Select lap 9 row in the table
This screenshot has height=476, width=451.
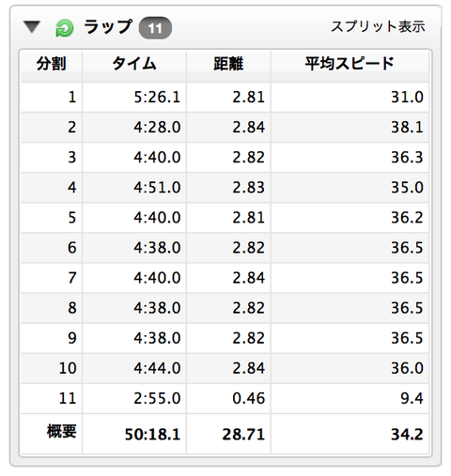[x=225, y=338]
